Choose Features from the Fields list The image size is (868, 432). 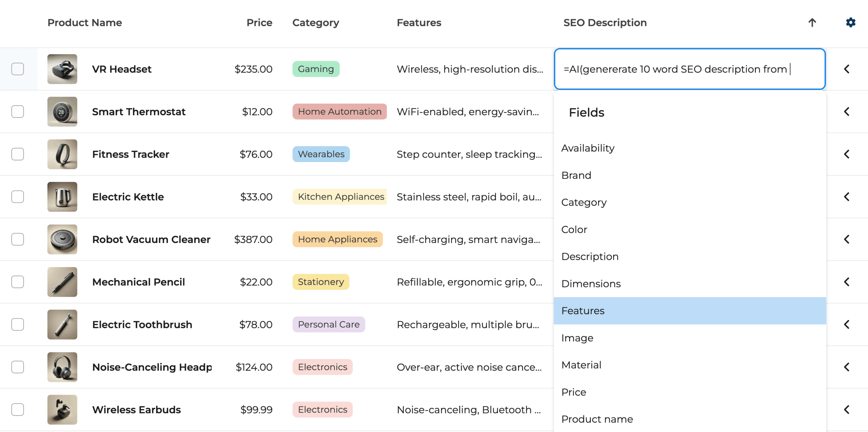coord(583,311)
